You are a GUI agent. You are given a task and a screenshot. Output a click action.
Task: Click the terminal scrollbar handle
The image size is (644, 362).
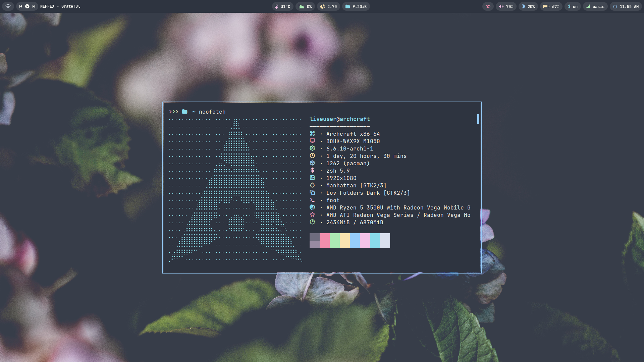[x=478, y=119]
